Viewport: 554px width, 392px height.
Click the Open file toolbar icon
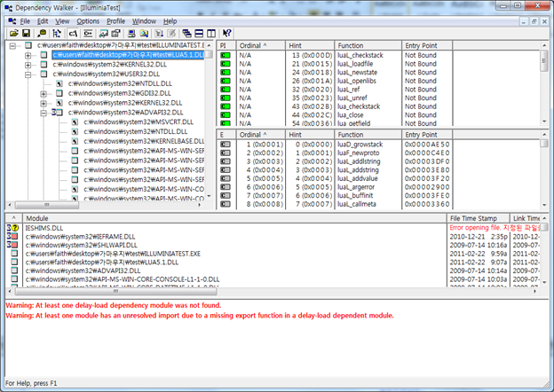(14, 34)
